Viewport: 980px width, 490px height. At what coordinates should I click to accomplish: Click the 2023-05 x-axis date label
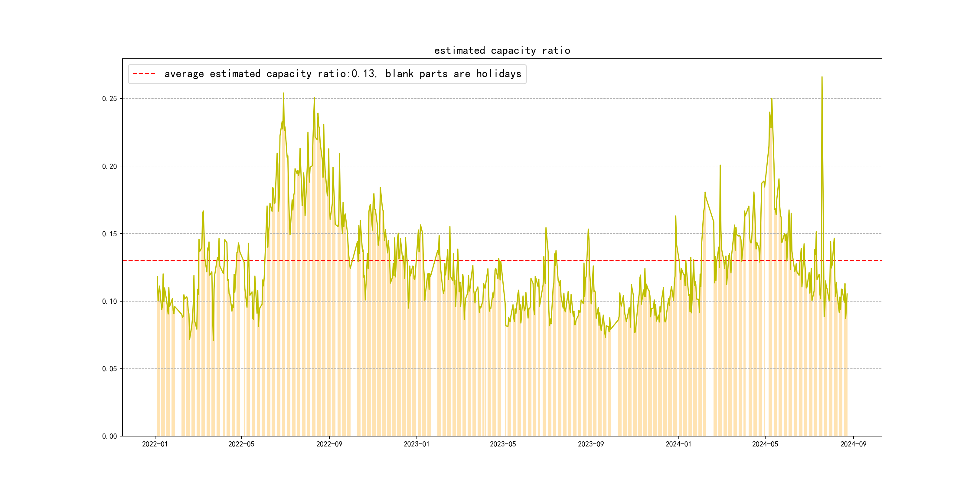(x=503, y=444)
